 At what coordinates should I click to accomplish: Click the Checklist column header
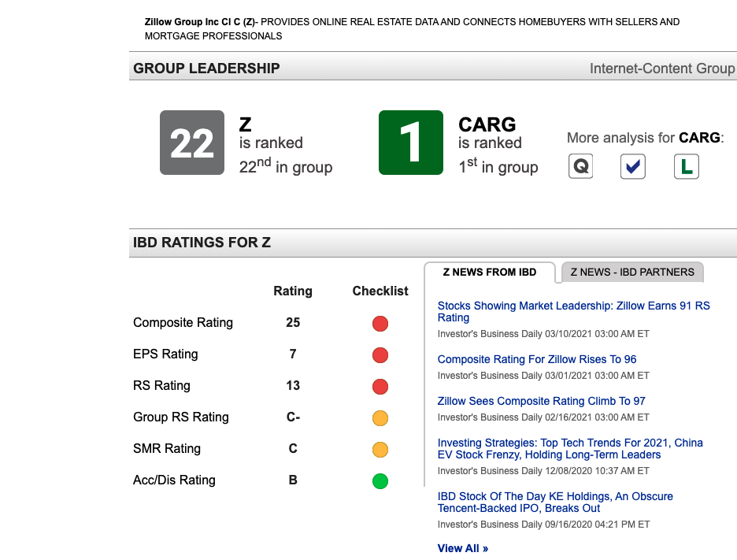coord(380,291)
